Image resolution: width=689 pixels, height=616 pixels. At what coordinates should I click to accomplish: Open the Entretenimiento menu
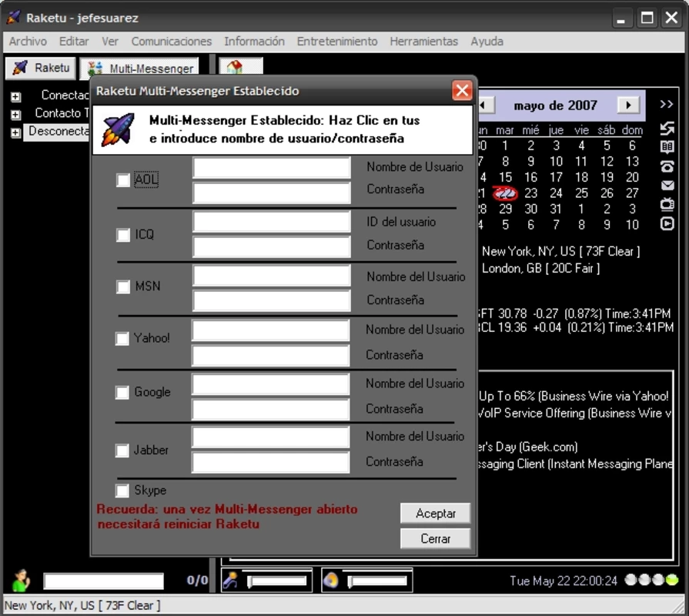point(337,42)
